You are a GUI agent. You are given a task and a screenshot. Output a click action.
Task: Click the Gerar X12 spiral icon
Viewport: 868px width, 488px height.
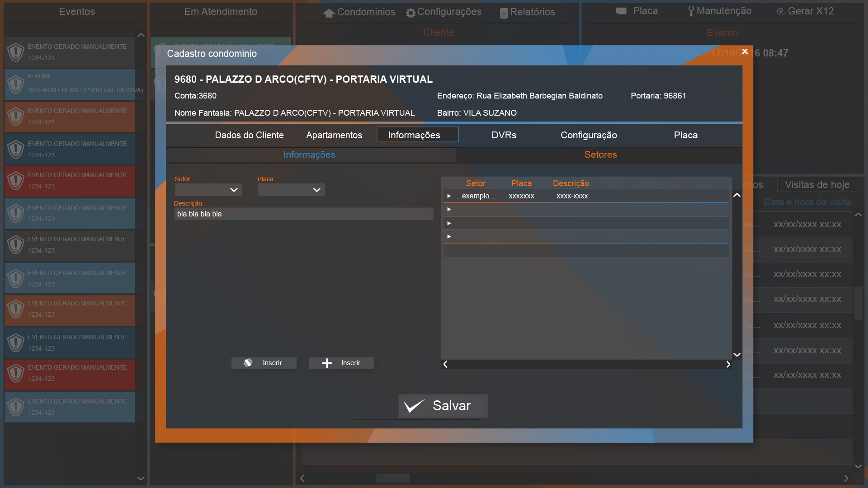point(781,11)
